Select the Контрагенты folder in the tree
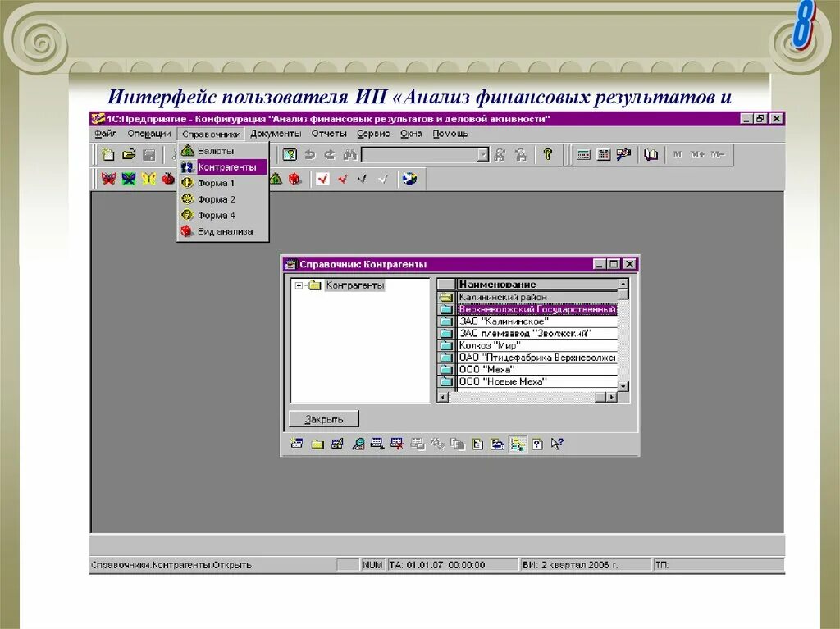 click(354, 285)
